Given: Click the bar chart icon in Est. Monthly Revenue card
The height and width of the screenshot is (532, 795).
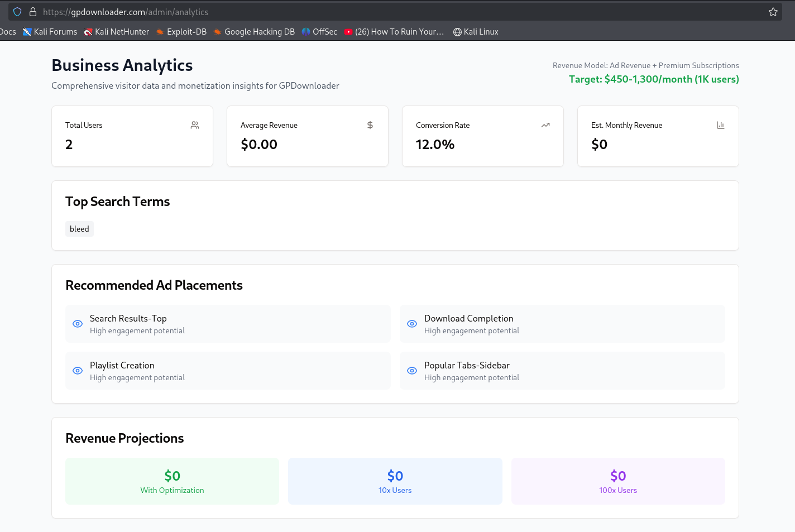Looking at the screenshot, I should coord(721,125).
